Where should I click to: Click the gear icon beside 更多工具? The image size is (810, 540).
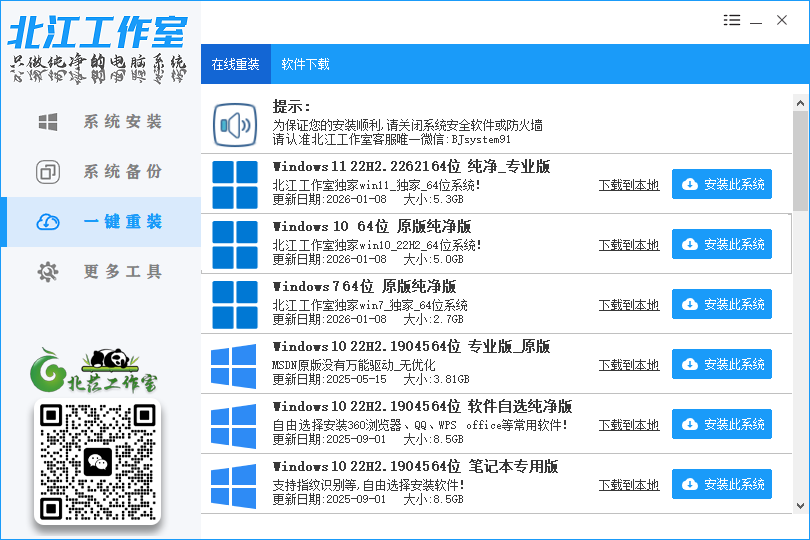coord(48,271)
